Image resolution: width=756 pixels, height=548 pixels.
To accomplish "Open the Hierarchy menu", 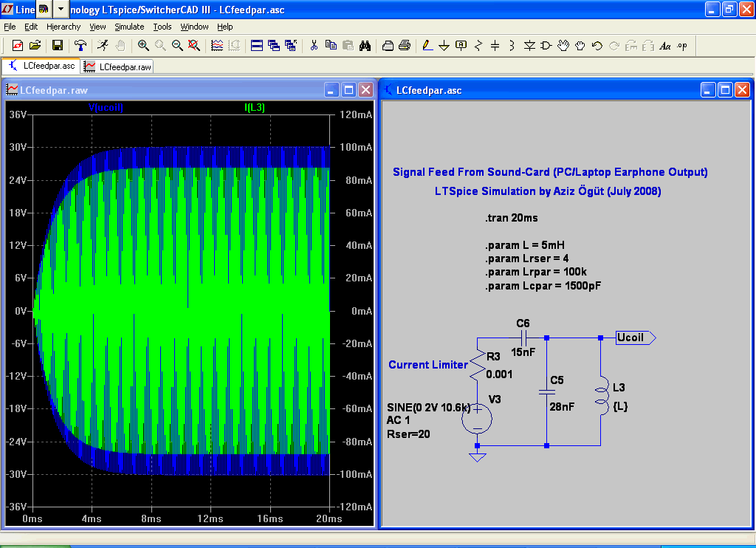I will [x=63, y=27].
